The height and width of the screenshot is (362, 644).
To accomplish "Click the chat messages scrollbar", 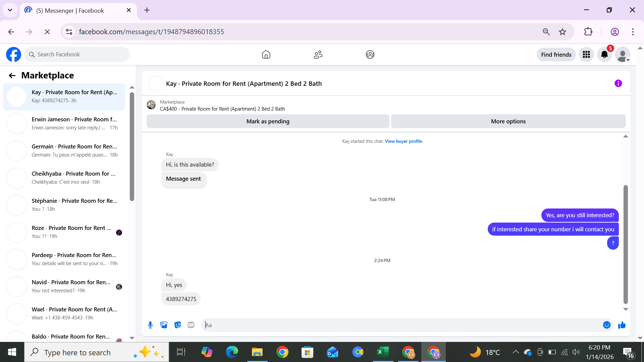I will (x=626, y=245).
